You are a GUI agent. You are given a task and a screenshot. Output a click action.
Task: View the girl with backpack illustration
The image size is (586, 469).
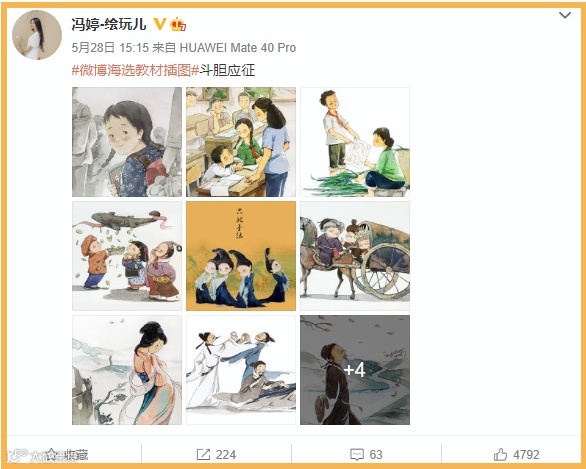127,142
